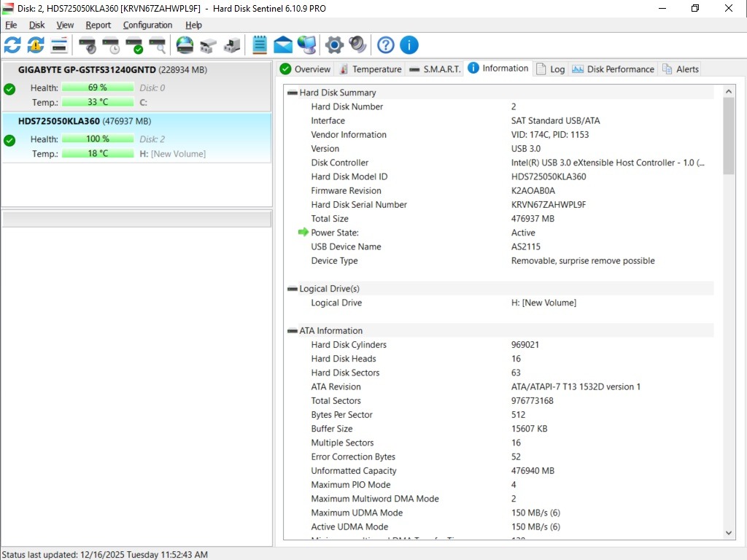Click the disk with green checkmark icon
747x560 pixels.
click(134, 45)
